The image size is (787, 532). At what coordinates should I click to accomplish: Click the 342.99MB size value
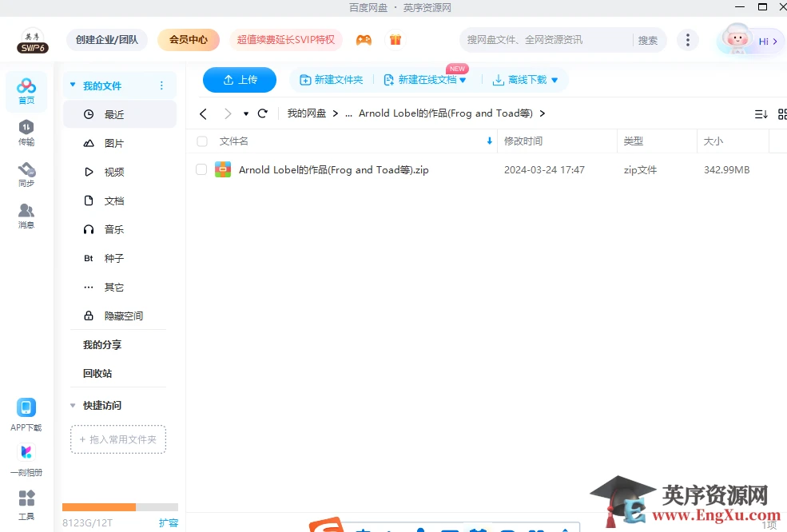click(x=727, y=169)
